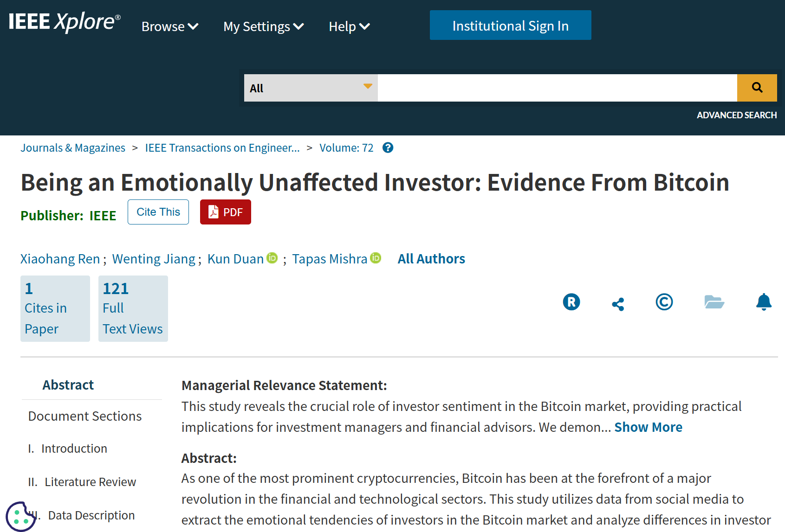Select author Tapas Mishra

(330, 258)
